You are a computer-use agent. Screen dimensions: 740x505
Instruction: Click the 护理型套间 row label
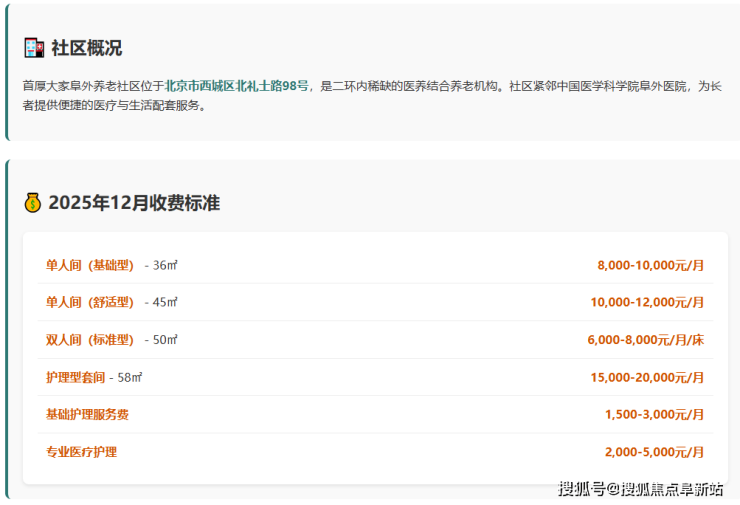[x=75, y=377]
